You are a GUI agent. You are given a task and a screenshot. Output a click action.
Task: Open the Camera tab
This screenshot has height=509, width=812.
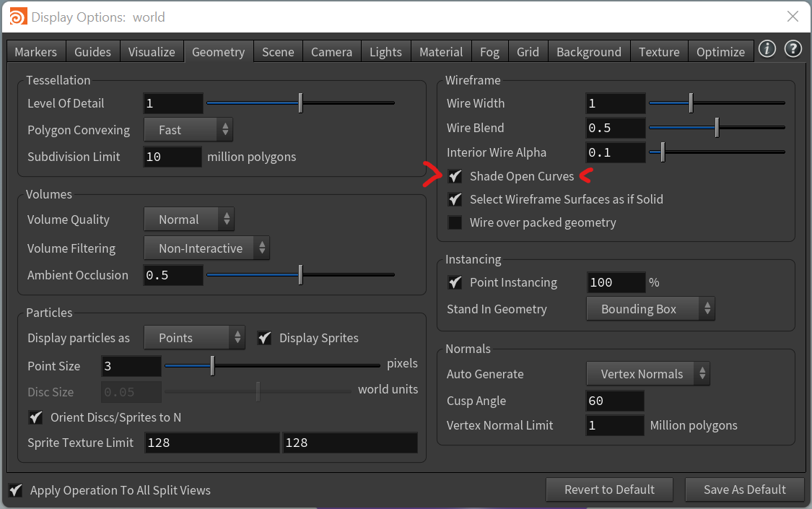[331, 52]
